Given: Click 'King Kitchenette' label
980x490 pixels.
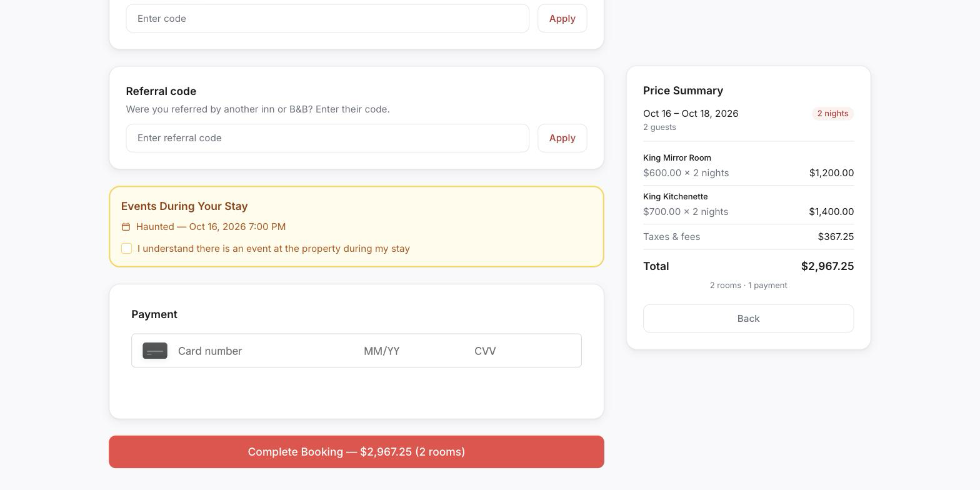Looking at the screenshot, I should (x=675, y=197).
